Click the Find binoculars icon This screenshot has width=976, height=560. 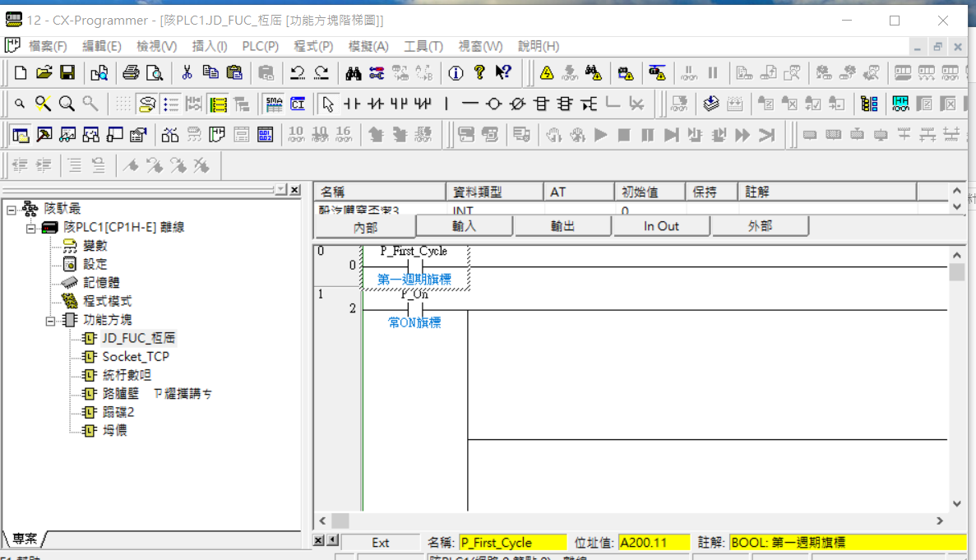point(354,72)
